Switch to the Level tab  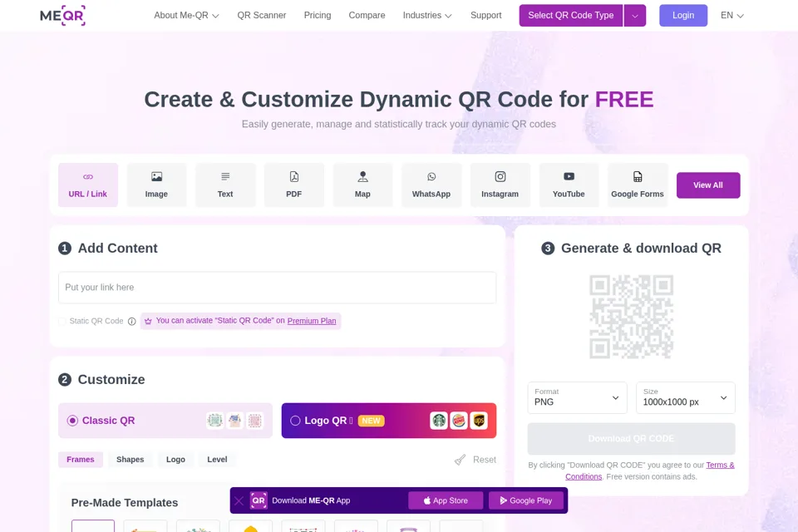[x=217, y=459]
